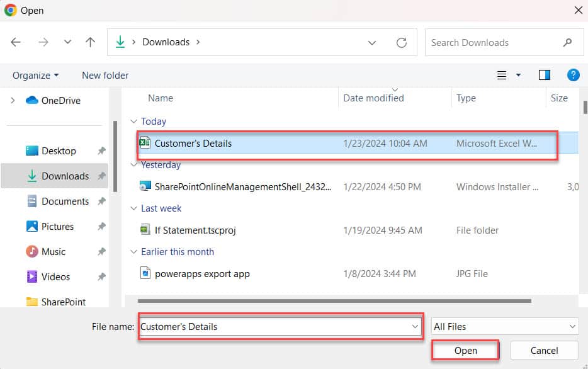Image resolution: width=588 pixels, height=369 pixels.
Task: Click the pin icon next to Documents
Action: (x=101, y=202)
